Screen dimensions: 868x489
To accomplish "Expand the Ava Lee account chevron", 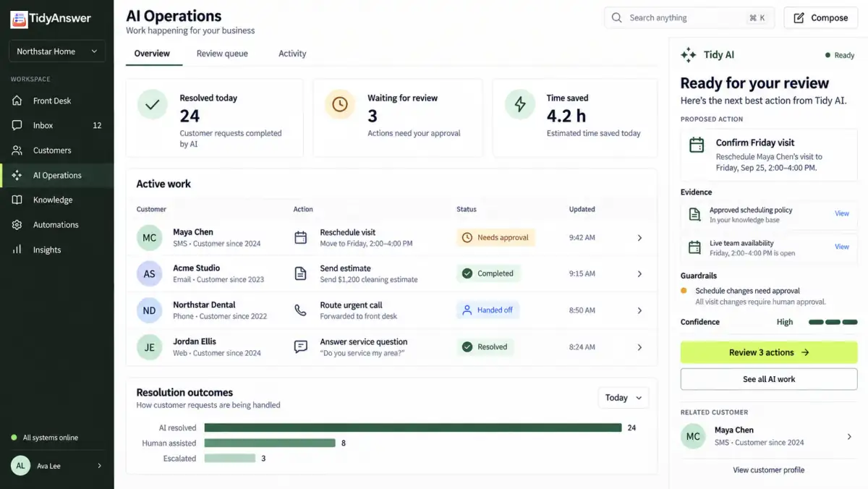I will 99,466.
